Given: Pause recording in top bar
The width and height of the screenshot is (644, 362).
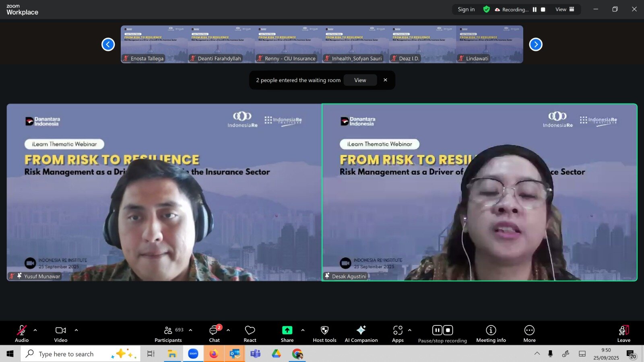Looking at the screenshot, I should click(x=535, y=10).
